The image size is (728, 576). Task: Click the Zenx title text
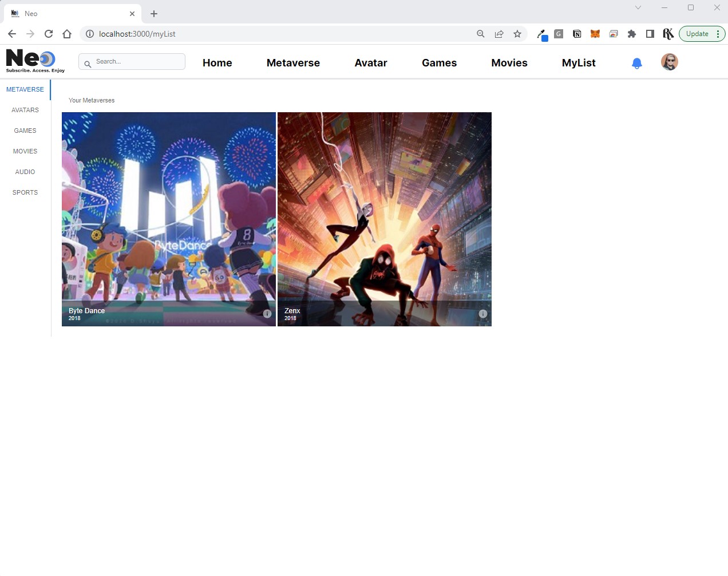[x=292, y=311]
